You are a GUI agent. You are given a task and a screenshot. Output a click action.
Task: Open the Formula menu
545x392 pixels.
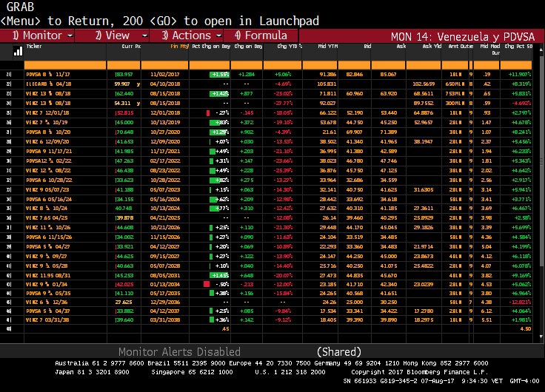coord(261,36)
